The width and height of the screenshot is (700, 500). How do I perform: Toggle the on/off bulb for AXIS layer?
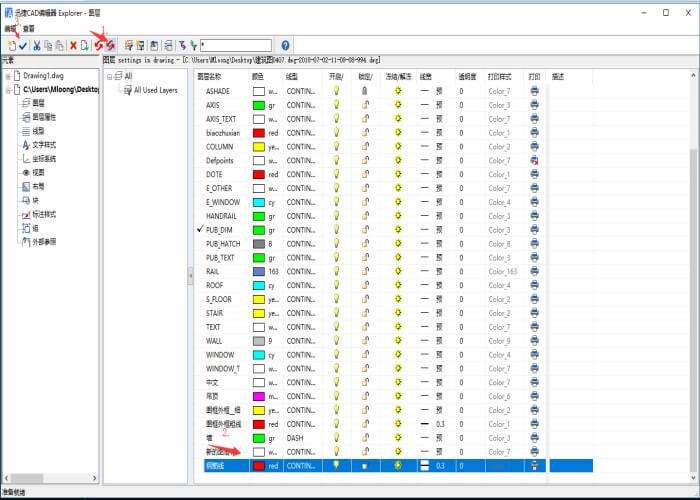[337, 105]
